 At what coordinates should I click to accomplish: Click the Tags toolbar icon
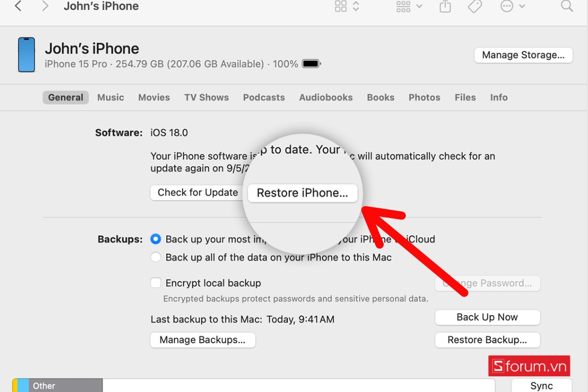pos(474,6)
